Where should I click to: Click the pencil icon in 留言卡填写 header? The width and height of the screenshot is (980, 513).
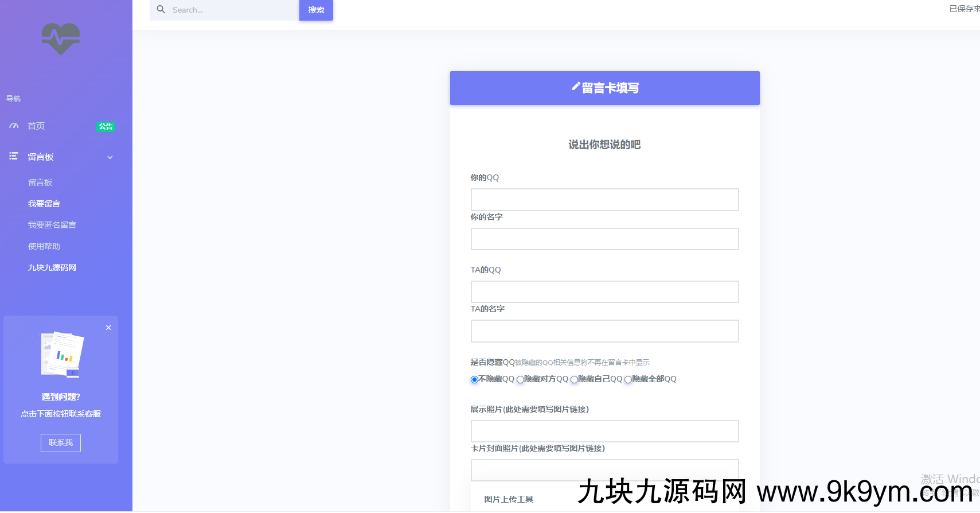pyautogui.click(x=576, y=87)
